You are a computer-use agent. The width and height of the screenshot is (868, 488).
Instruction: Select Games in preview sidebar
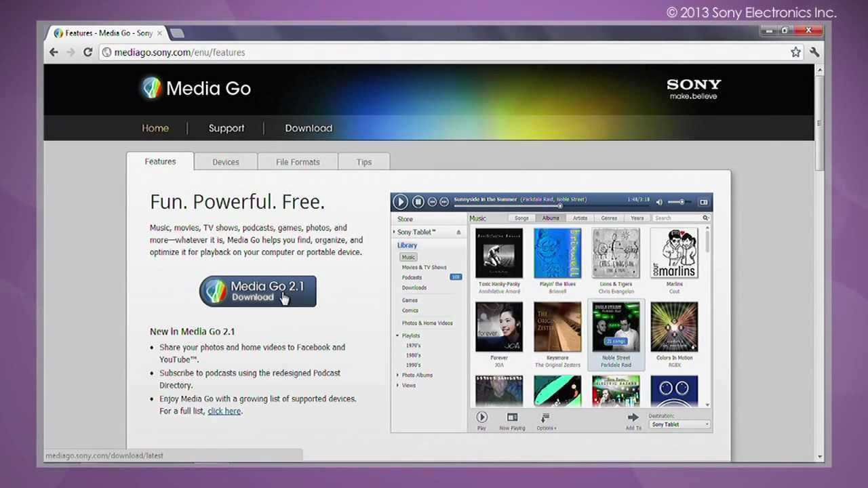point(410,300)
